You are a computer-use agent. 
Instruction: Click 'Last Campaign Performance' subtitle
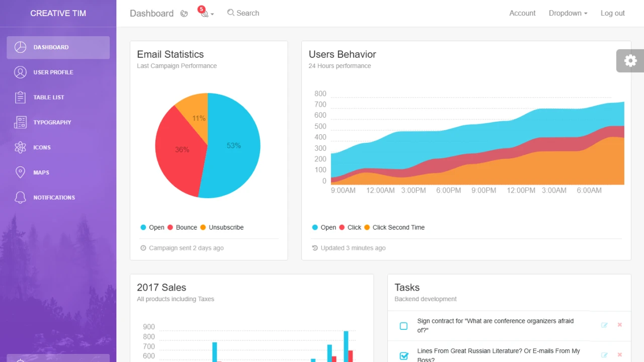click(177, 66)
